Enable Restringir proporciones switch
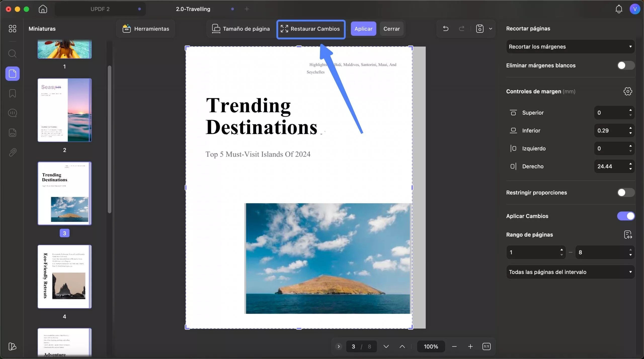 [x=626, y=193]
